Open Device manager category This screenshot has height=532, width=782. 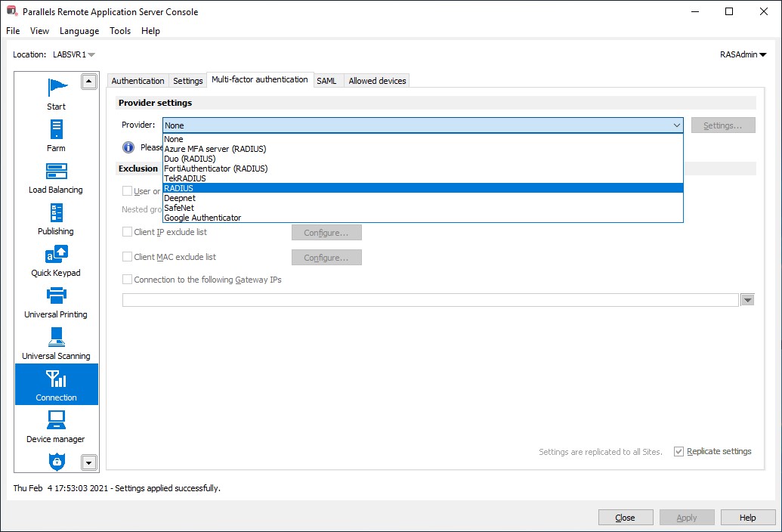(x=56, y=427)
